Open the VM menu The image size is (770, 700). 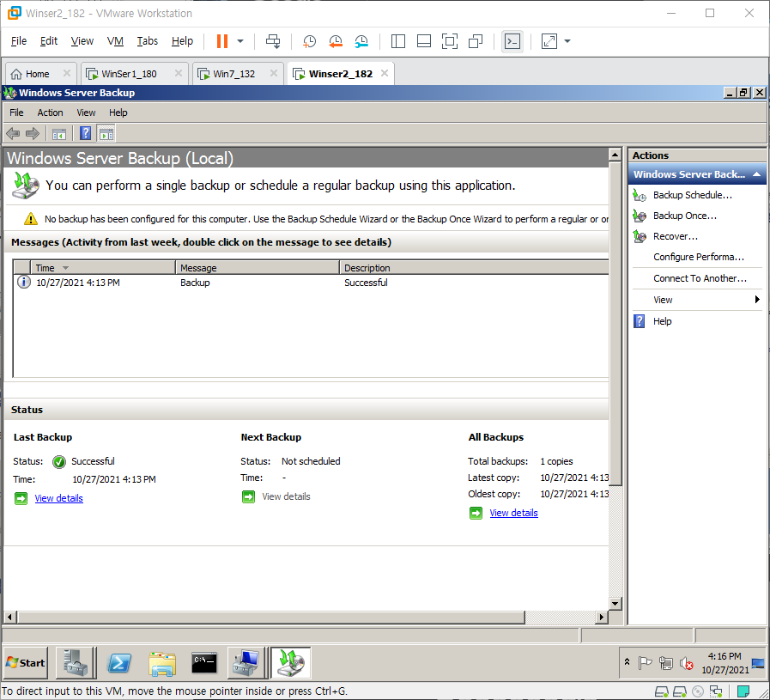115,40
